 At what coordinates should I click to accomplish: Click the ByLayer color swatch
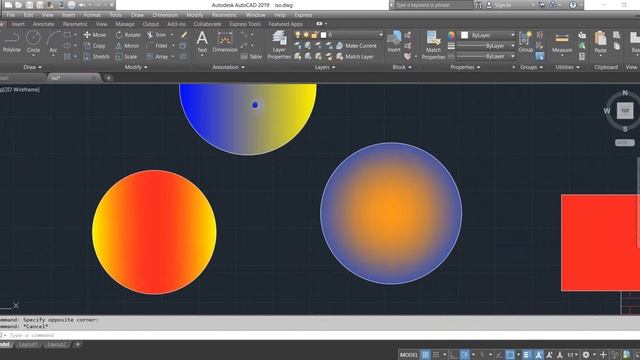464,35
